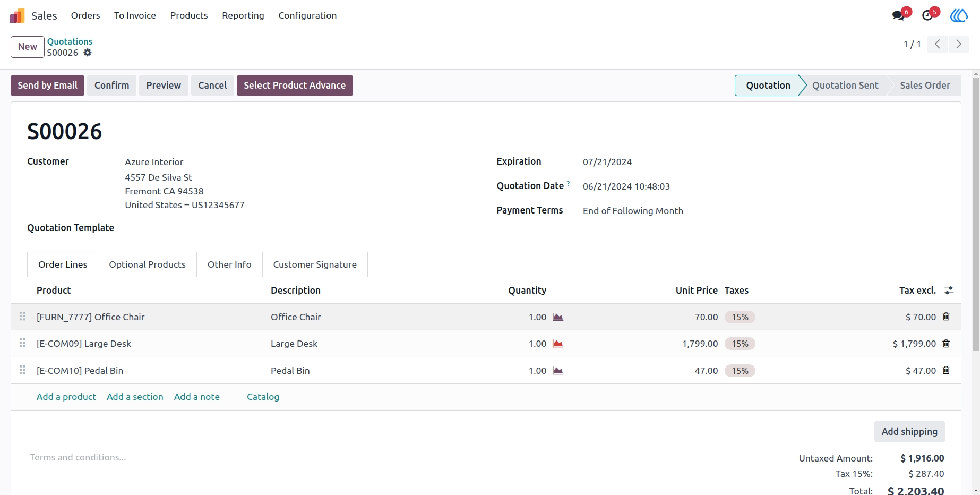The height and width of the screenshot is (495, 980).
Task: Open the optional columns settings toggle
Action: pyautogui.click(x=949, y=291)
